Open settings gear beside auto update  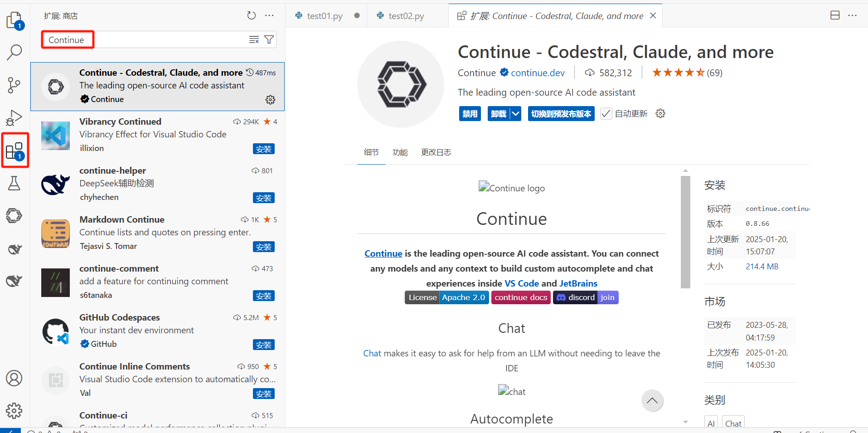tap(661, 113)
